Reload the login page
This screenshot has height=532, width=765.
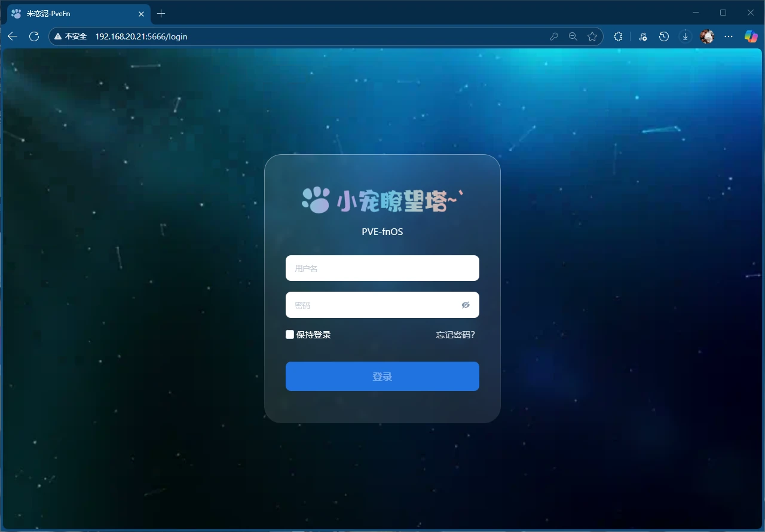coord(34,36)
